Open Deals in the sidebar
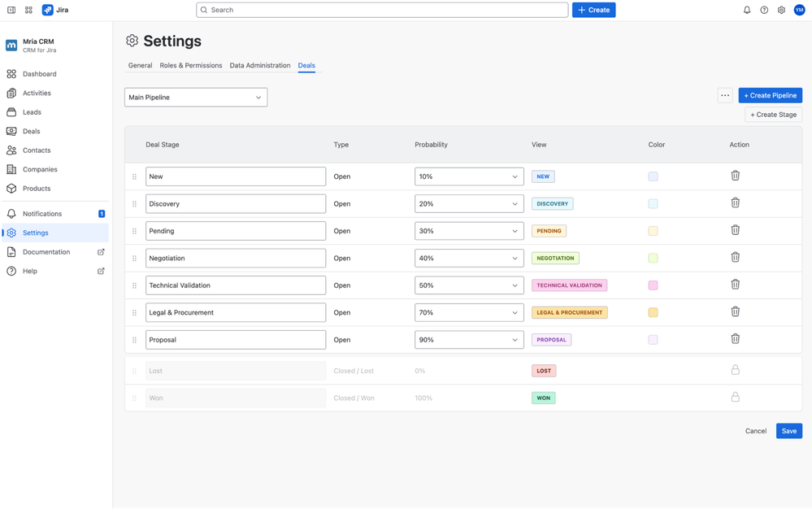Viewport: 812px width, 509px height. click(55, 132)
